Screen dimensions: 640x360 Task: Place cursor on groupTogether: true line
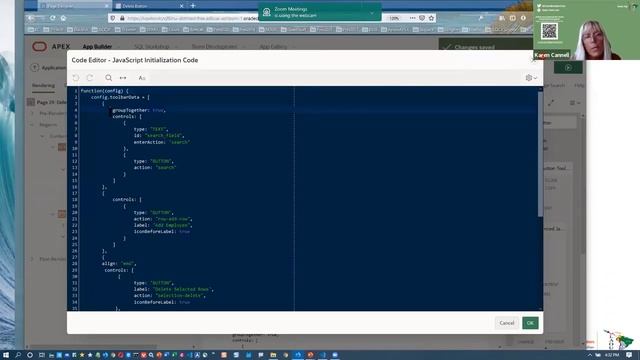[x=139, y=110]
